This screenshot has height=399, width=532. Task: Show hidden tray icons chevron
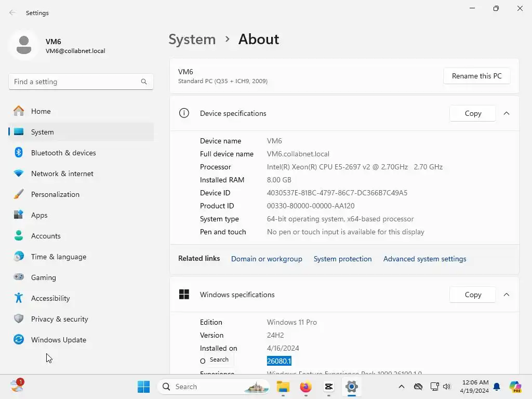click(x=402, y=387)
